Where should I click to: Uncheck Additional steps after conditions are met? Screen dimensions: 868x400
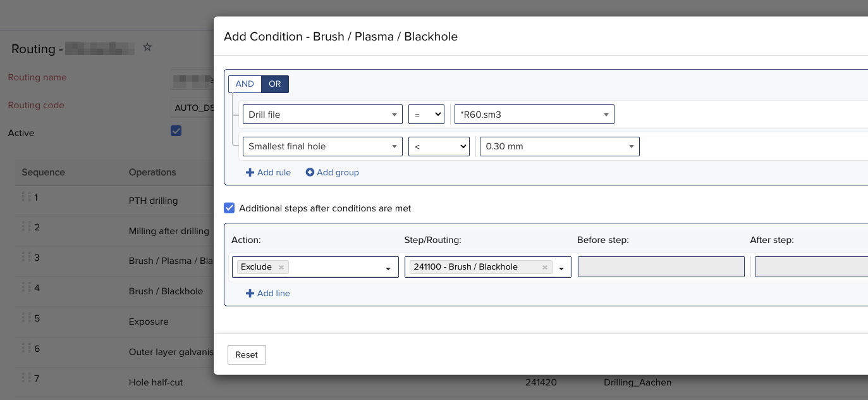(x=229, y=208)
